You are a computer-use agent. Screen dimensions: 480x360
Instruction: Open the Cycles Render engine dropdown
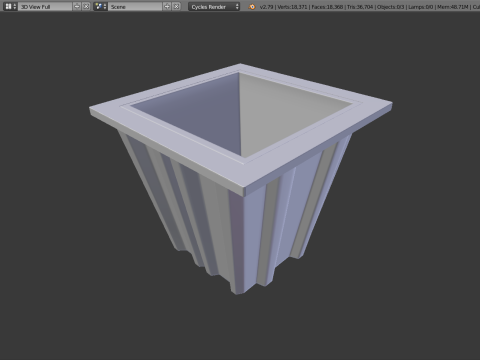coord(214,6)
